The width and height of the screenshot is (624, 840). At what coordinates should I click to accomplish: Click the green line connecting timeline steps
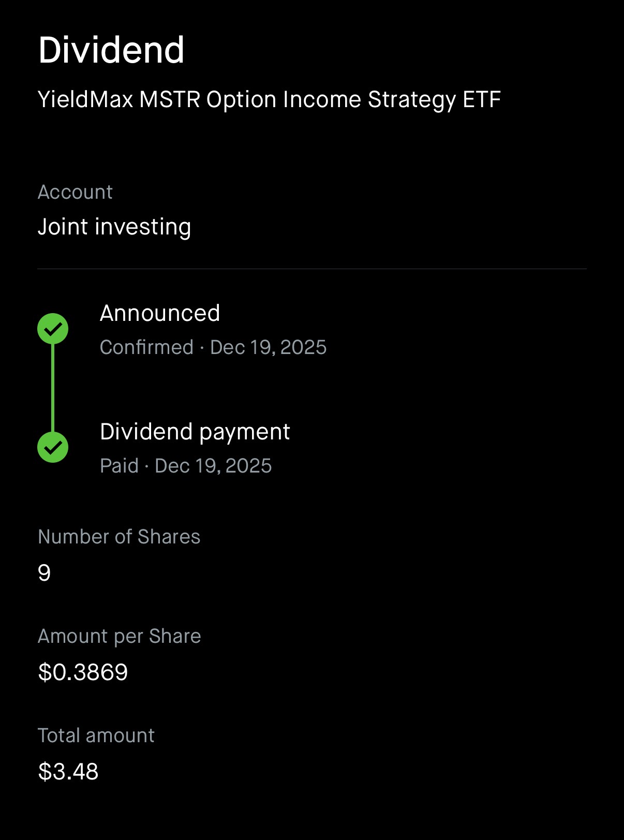coord(53,388)
